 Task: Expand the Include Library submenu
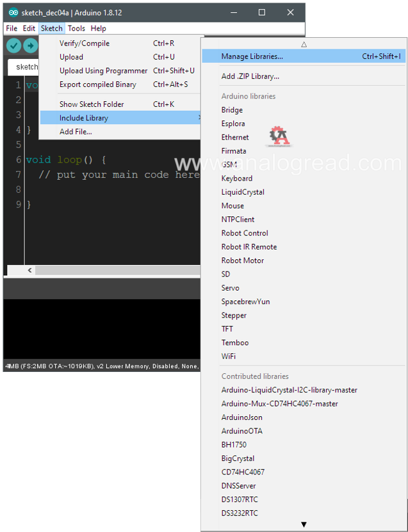[x=120, y=118]
